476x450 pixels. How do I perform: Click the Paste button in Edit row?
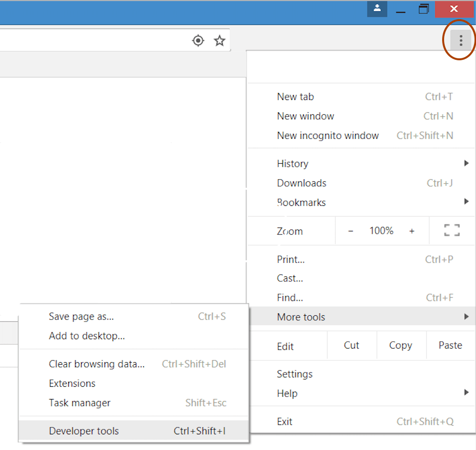[450, 346]
